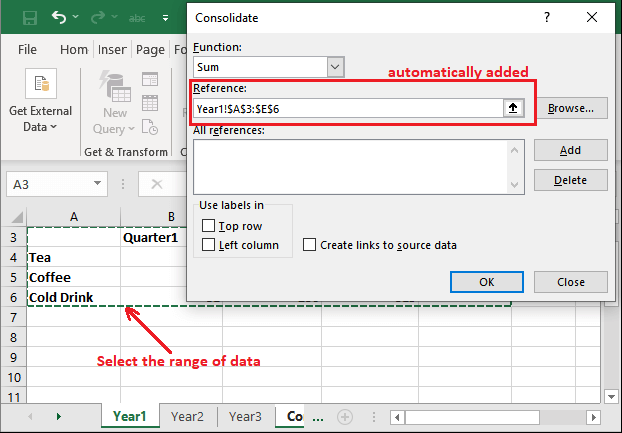Enable the Left column checkbox
The height and width of the screenshot is (433, 622).
[208, 245]
